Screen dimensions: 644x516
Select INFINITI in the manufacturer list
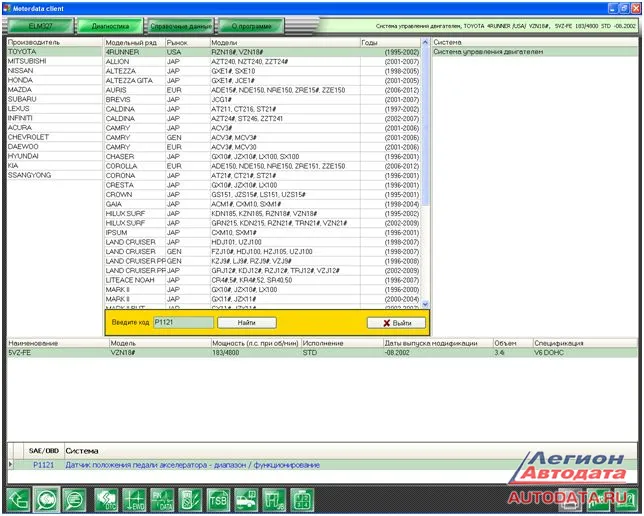54,118
